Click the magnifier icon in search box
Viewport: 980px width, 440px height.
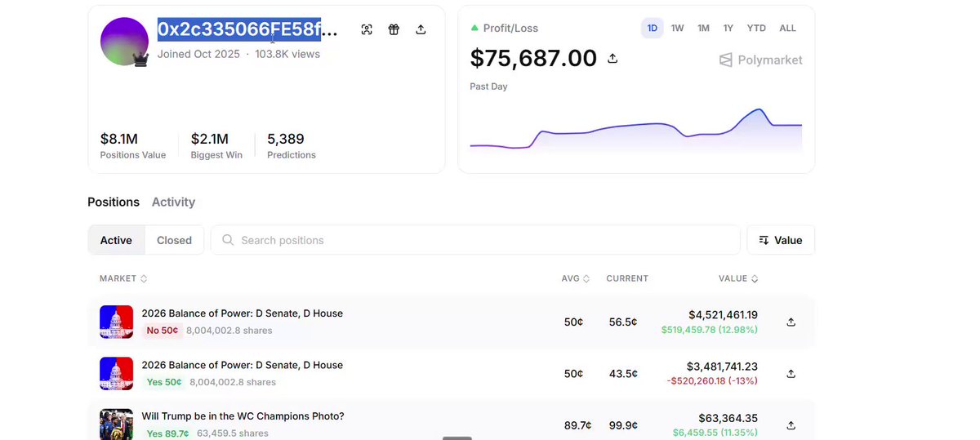[x=228, y=240]
